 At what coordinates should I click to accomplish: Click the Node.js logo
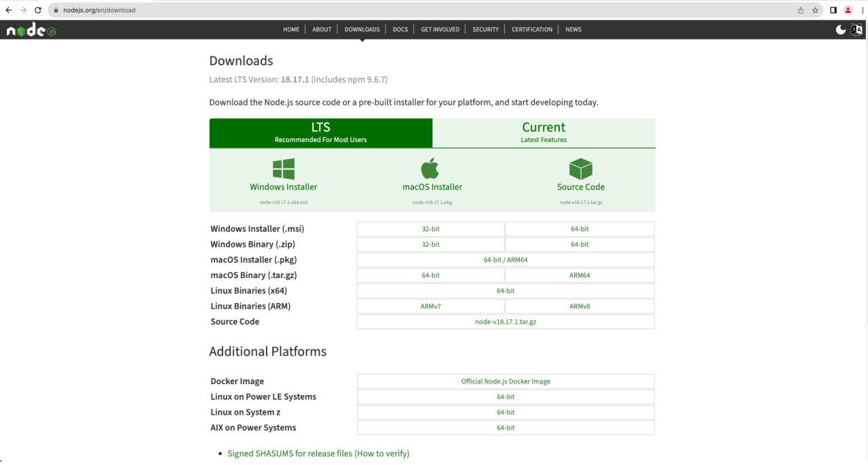click(x=31, y=30)
